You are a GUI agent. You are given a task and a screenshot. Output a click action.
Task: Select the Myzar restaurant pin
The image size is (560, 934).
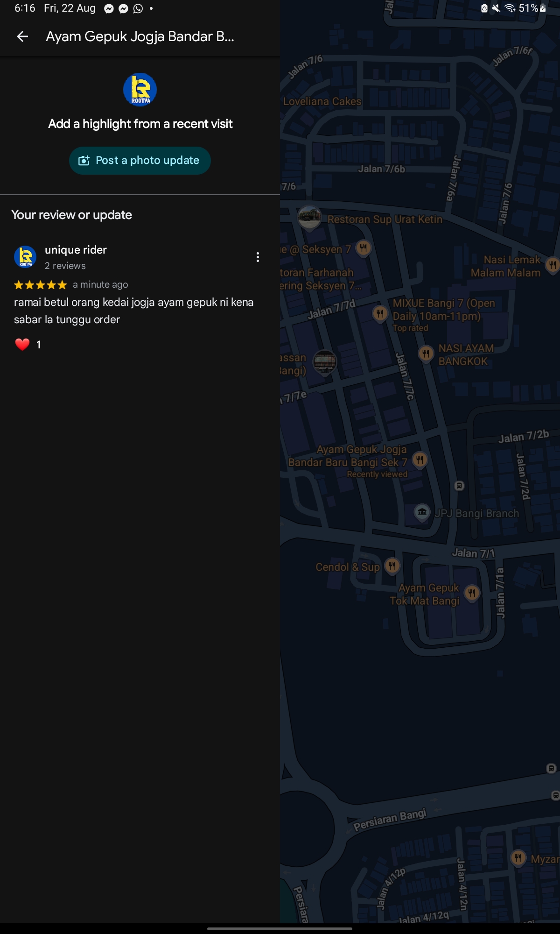click(x=518, y=858)
